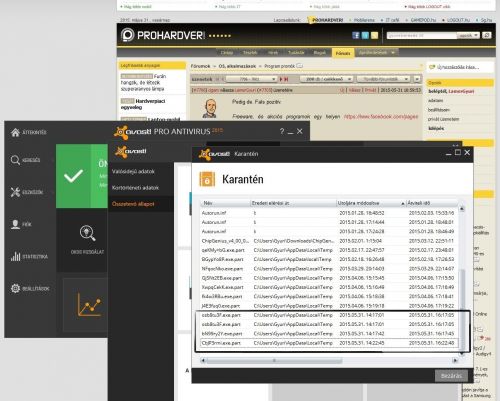Open Keresés magnifier in Avast sidebar
500x401 pixels.
[15, 160]
